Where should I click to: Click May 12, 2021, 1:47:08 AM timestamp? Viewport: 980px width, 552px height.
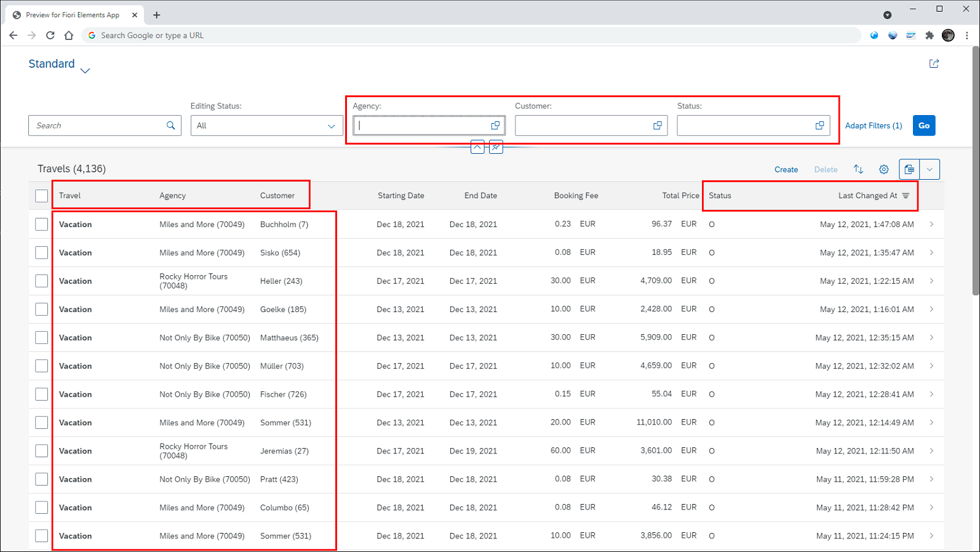point(867,225)
